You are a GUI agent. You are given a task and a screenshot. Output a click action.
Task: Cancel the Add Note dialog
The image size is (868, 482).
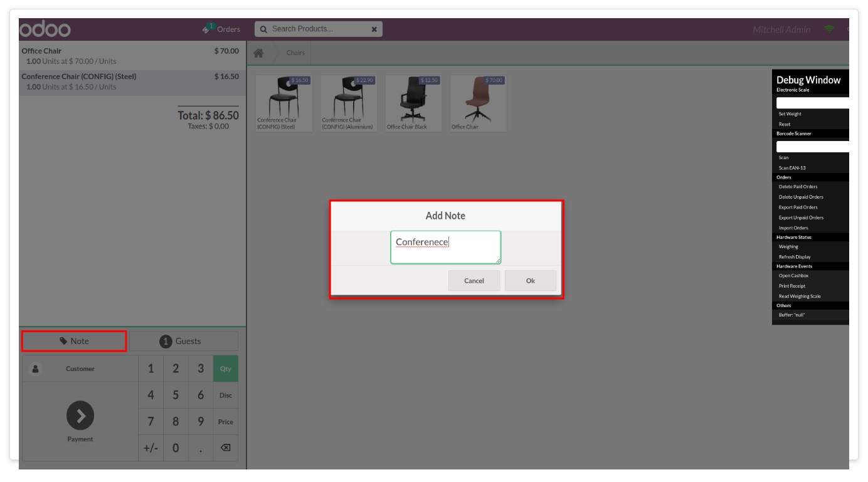(x=474, y=281)
